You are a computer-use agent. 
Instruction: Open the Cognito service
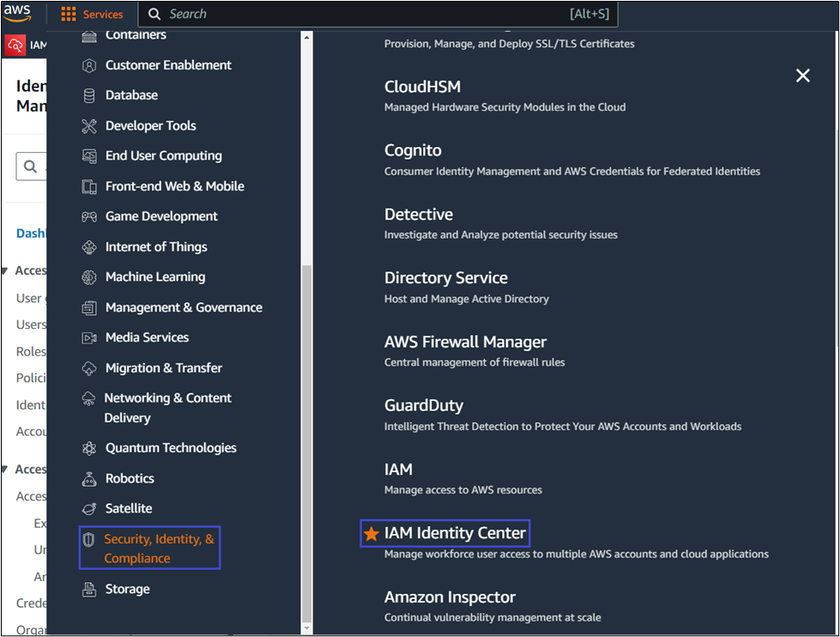tap(413, 149)
